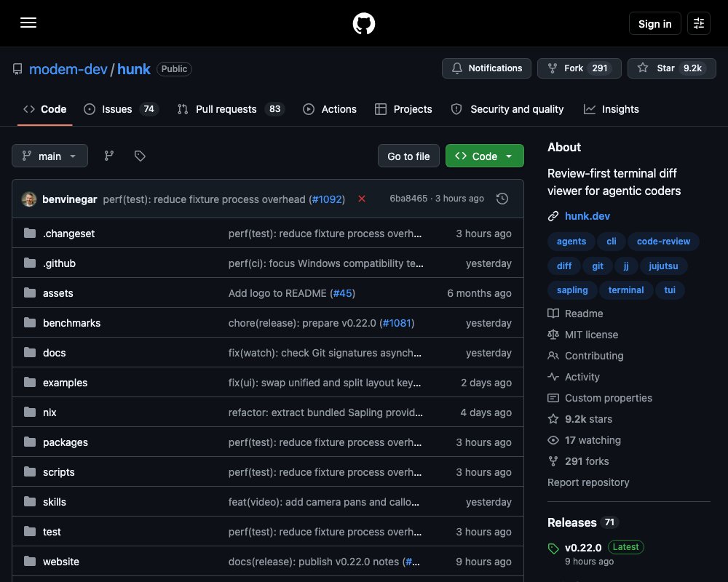Open the #1081 link in benchmarks row
728x582 pixels.
coord(397,322)
